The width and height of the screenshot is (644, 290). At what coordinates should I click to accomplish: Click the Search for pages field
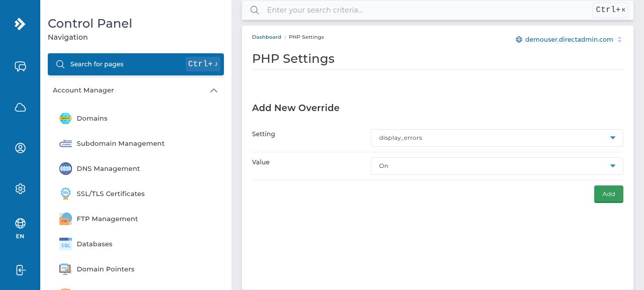[x=136, y=64]
